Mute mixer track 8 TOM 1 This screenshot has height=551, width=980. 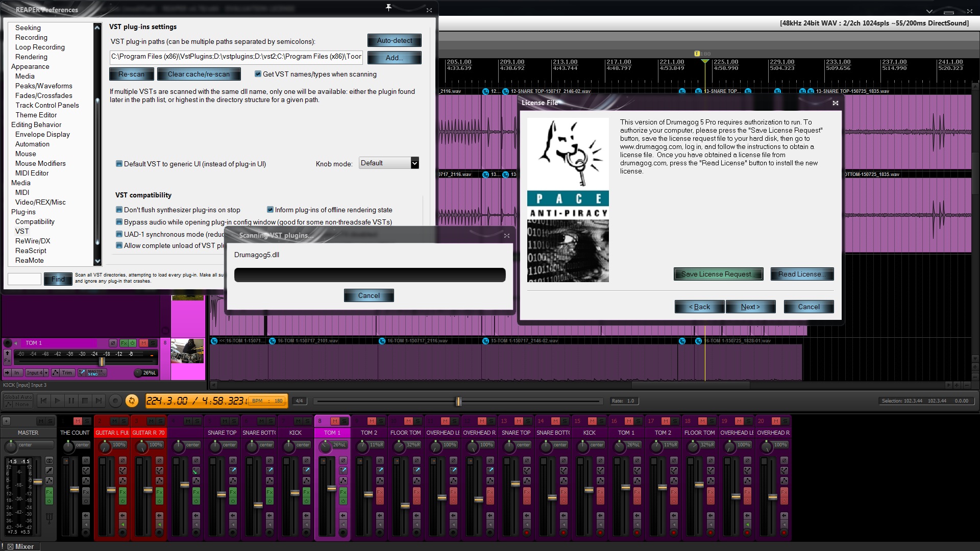tap(335, 421)
